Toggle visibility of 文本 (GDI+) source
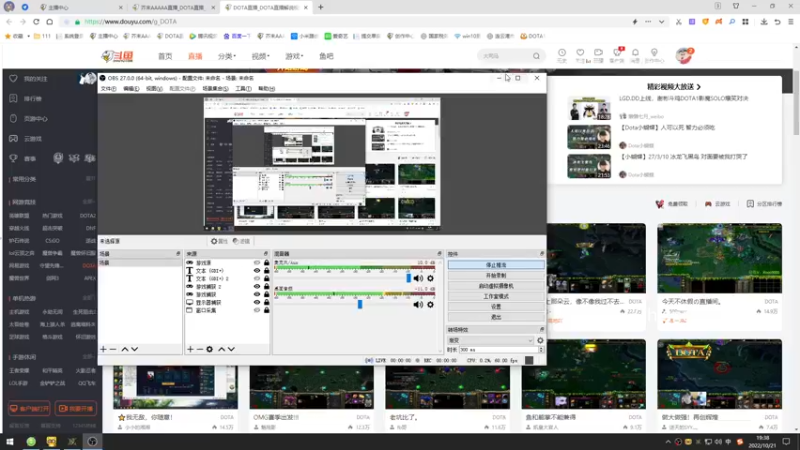The image size is (800, 450). click(257, 271)
